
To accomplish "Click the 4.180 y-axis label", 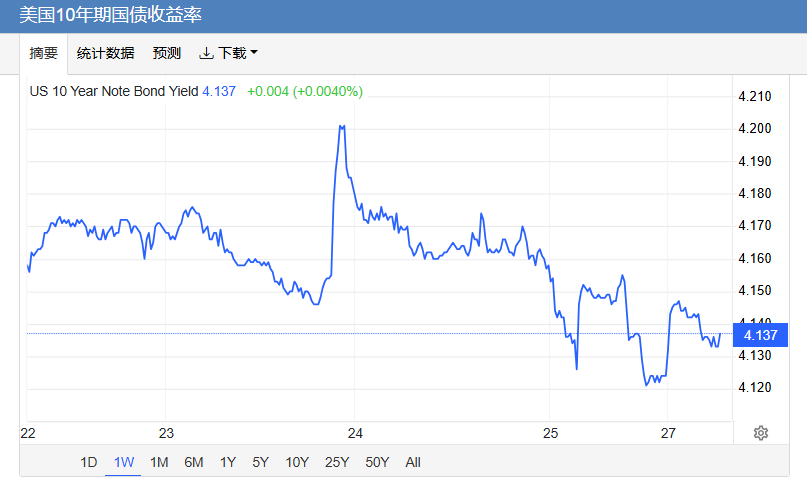I will [755, 193].
